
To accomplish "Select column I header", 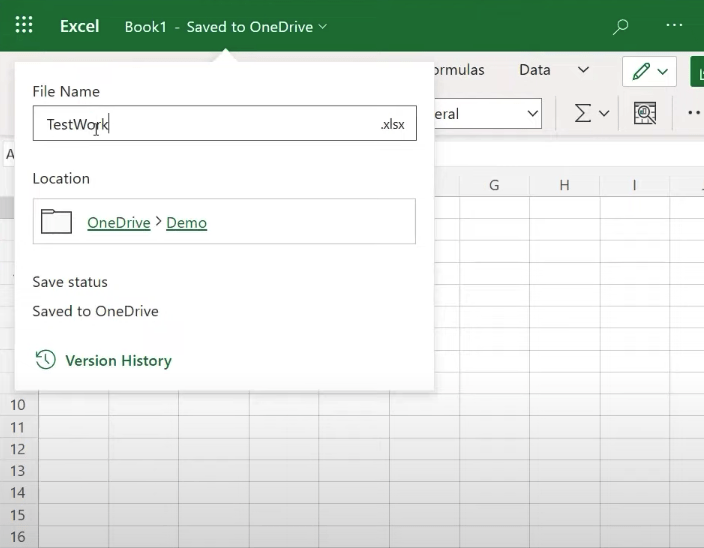I will [x=634, y=185].
